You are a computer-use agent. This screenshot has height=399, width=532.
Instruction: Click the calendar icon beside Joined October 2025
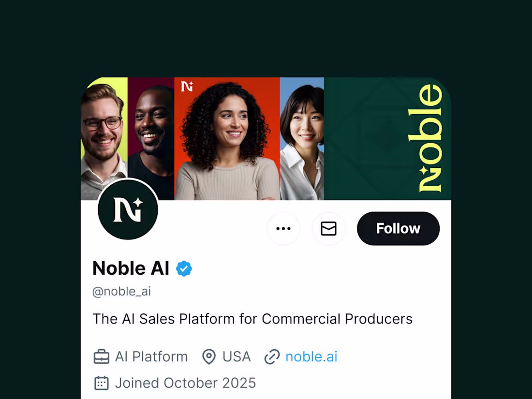pos(101,383)
